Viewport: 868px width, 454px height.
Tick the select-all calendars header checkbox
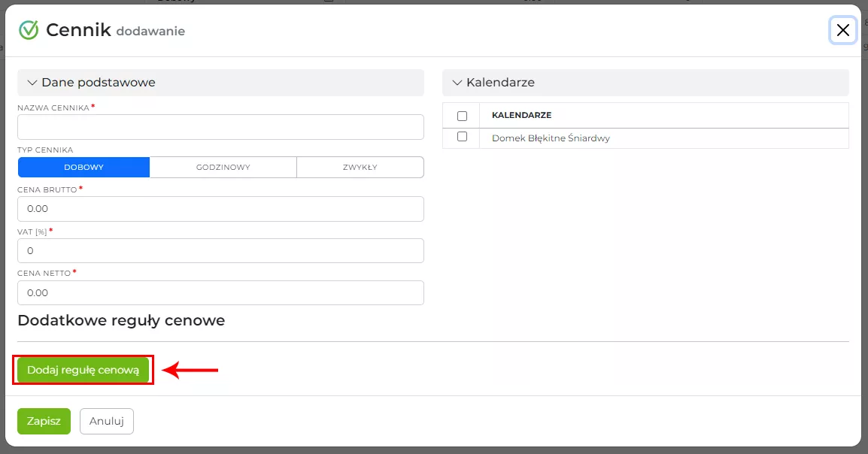point(462,116)
